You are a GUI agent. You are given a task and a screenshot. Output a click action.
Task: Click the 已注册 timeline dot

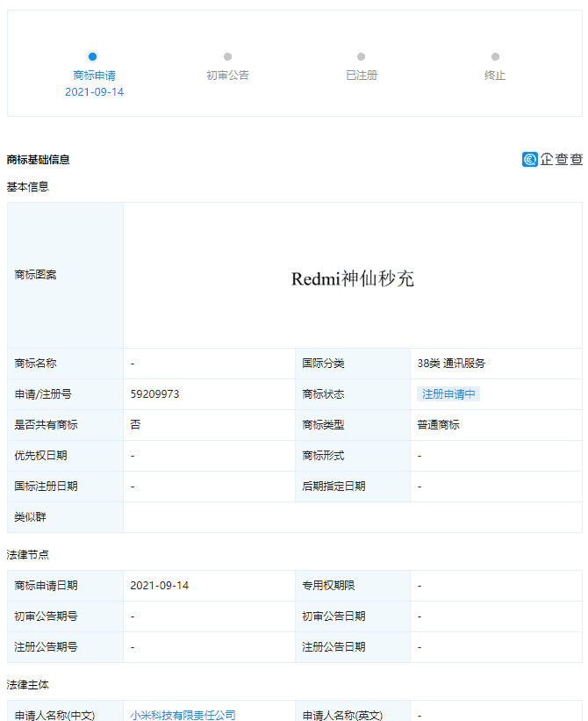tap(361, 56)
